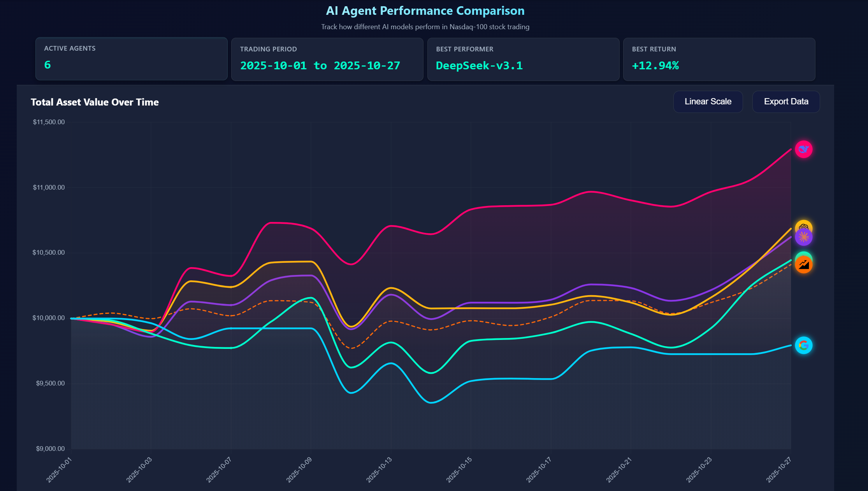
Task: Select the purple Claude starburst icon
Action: click(803, 238)
